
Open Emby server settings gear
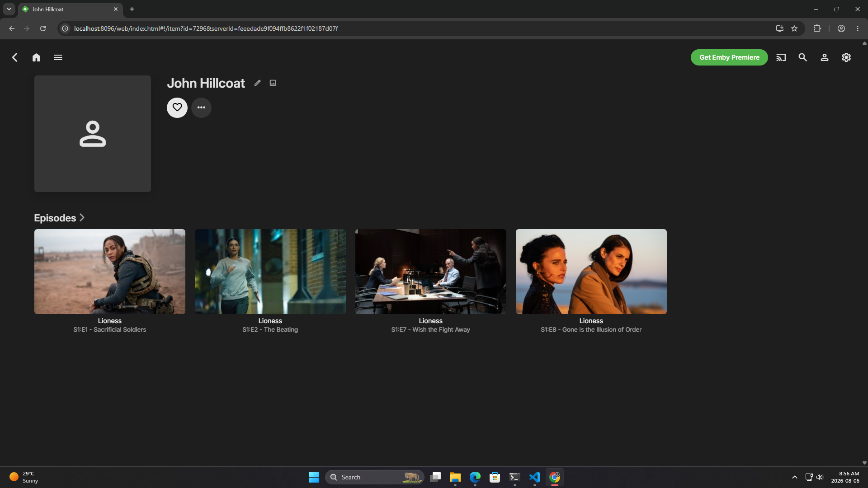pos(846,57)
